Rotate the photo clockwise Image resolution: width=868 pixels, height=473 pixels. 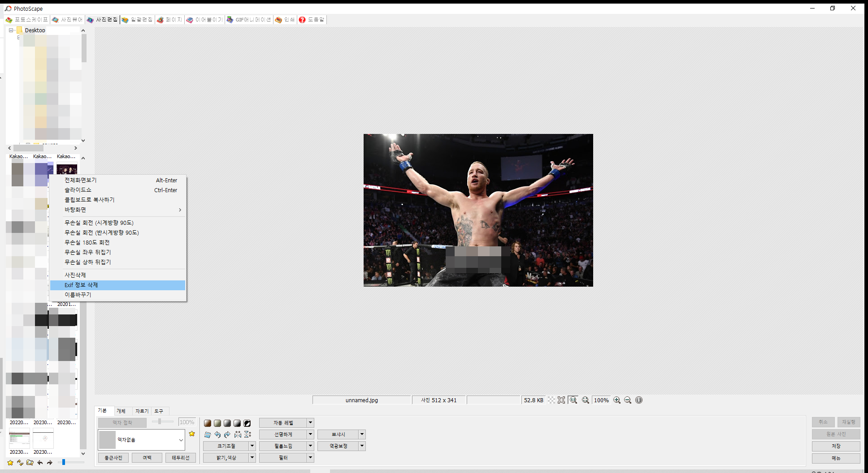pyautogui.click(x=227, y=434)
